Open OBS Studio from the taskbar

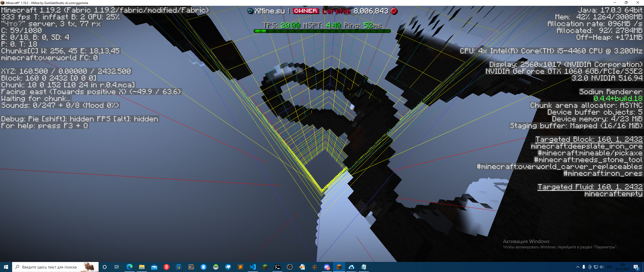click(x=290, y=267)
